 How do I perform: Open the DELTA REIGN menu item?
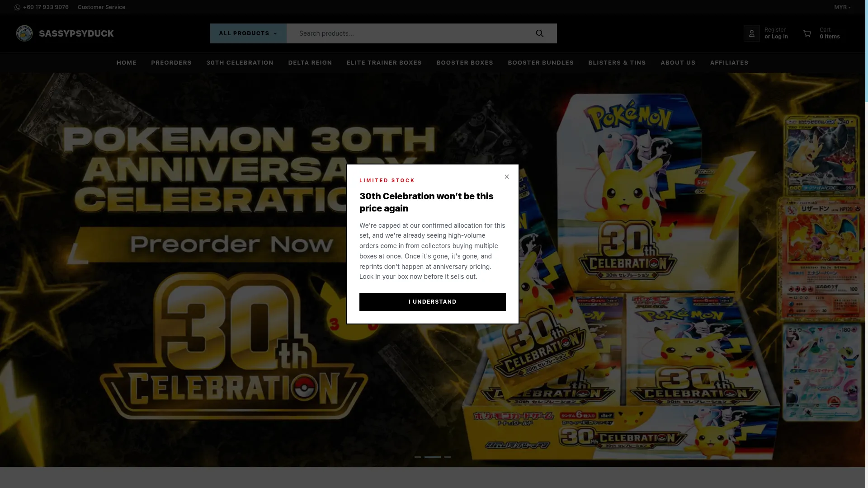tap(310, 63)
